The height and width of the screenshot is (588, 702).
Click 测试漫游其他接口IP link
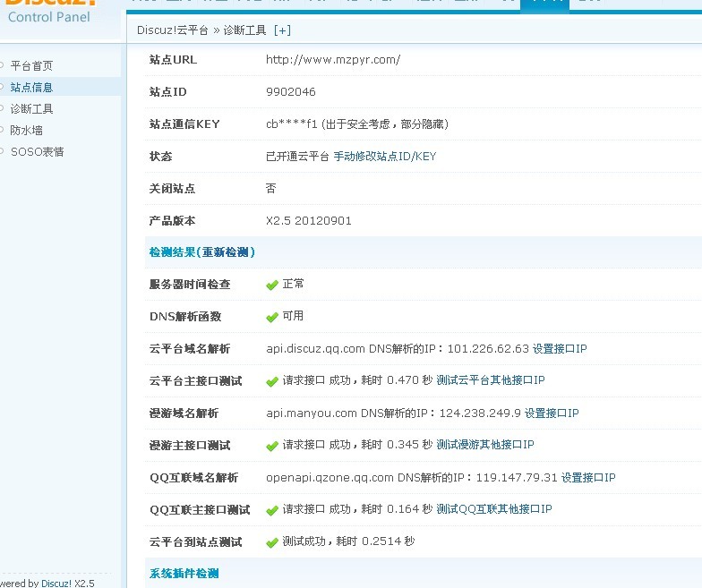pos(485,445)
